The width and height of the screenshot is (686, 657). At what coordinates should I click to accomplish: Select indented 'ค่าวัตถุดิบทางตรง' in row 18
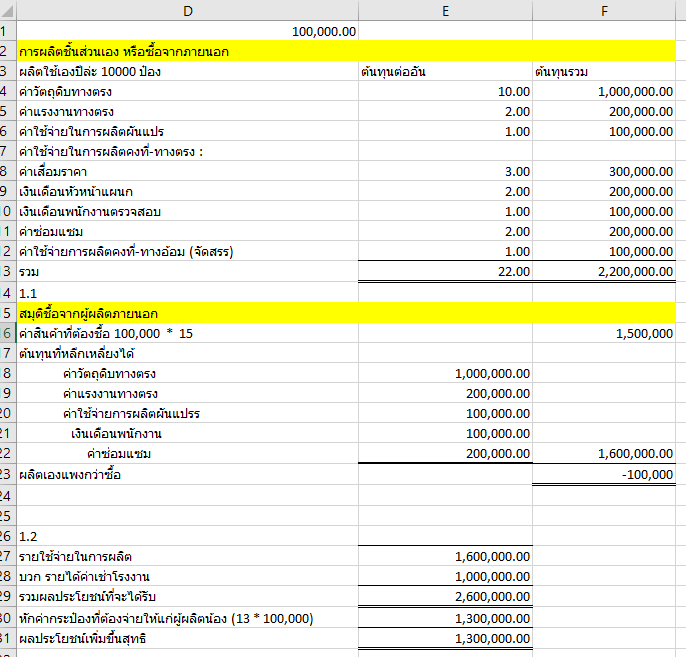point(187,373)
